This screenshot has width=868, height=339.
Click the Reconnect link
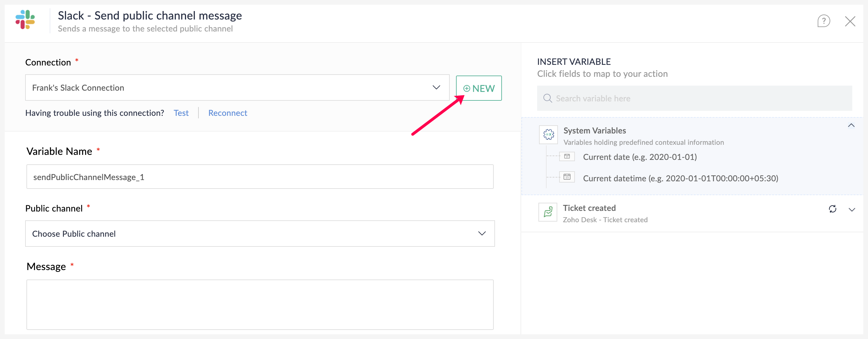[x=227, y=113]
